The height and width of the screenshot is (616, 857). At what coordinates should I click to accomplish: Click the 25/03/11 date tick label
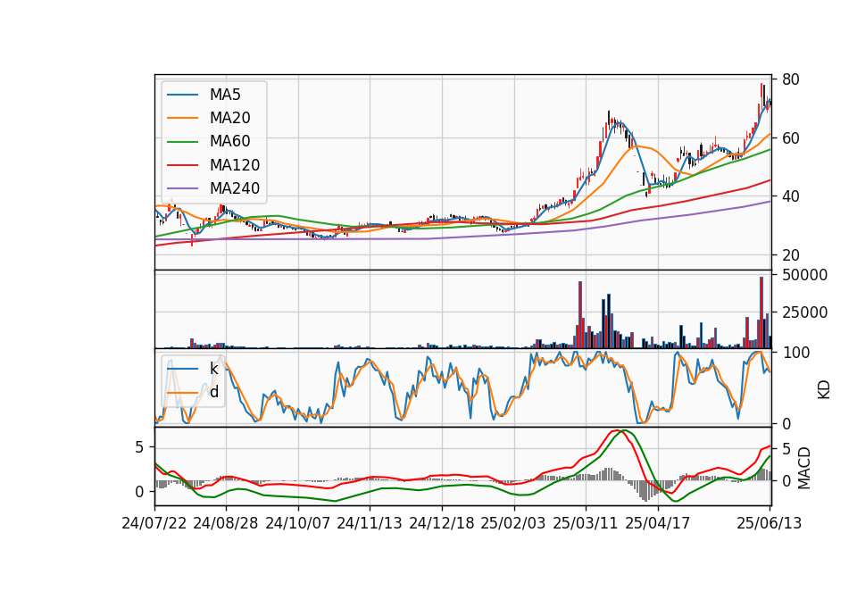(586, 523)
